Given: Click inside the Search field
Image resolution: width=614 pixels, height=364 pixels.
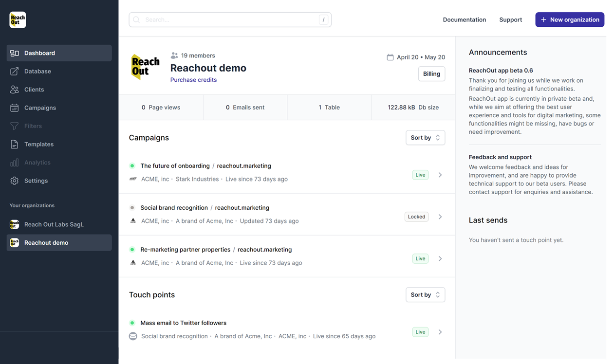Looking at the screenshot, I should [229, 19].
